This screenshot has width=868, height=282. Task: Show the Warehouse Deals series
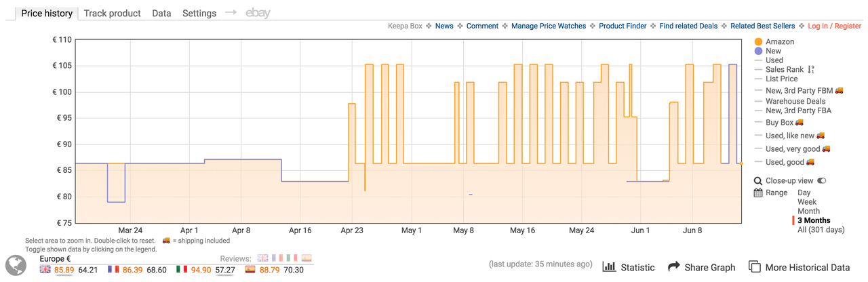click(x=795, y=101)
